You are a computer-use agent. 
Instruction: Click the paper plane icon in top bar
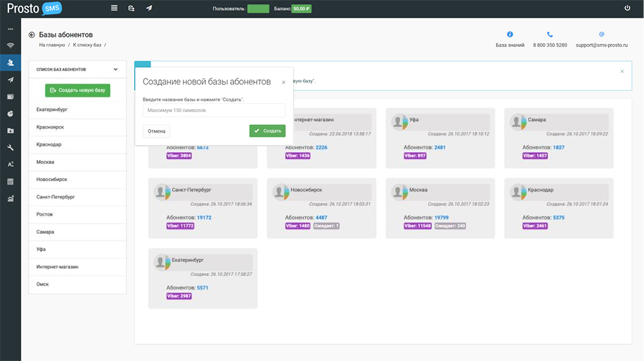pos(149,8)
